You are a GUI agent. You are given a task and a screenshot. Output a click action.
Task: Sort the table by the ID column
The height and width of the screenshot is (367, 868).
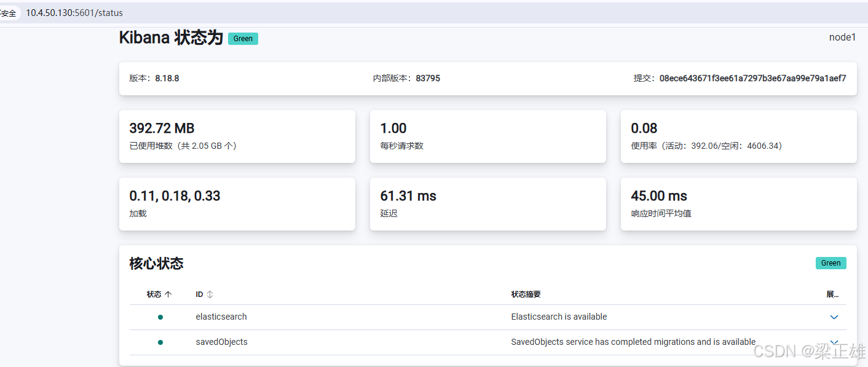point(204,294)
